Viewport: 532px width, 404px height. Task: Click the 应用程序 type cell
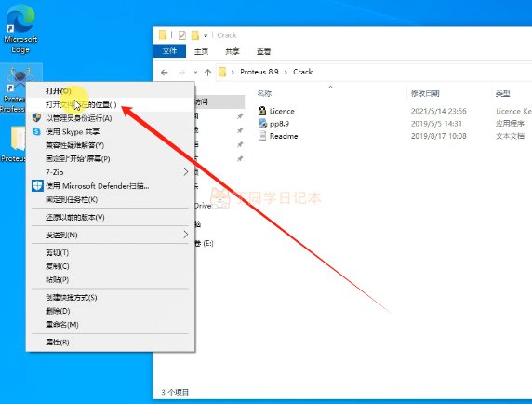pos(510,124)
